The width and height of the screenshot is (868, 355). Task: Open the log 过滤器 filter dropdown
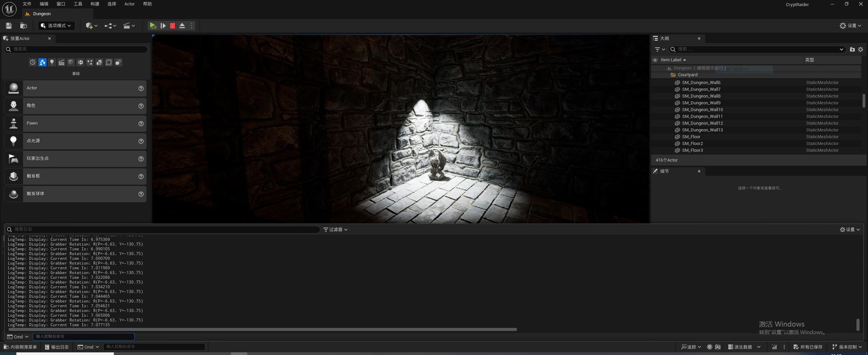pos(335,230)
